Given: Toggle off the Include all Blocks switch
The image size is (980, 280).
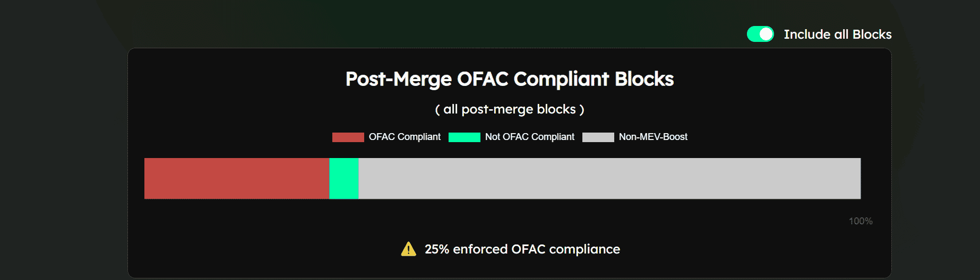Looking at the screenshot, I should pyautogui.click(x=760, y=34).
